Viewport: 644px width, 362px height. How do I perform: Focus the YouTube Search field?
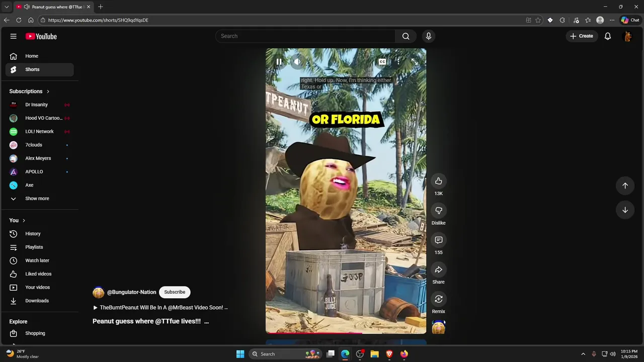305,36
